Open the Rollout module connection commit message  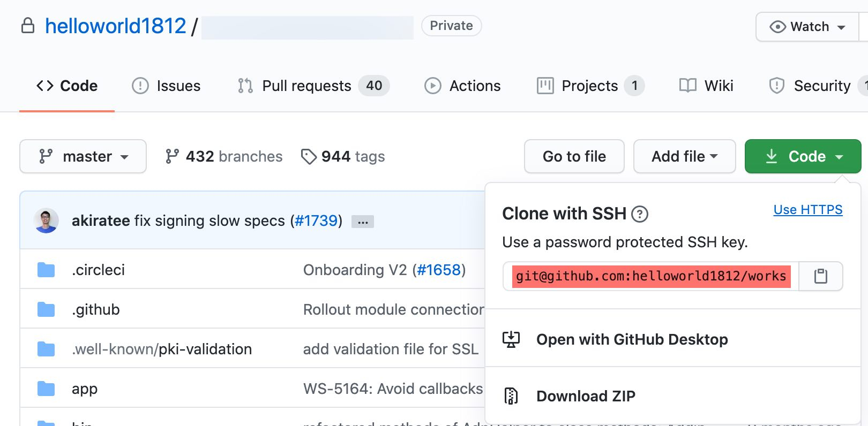click(x=394, y=309)
